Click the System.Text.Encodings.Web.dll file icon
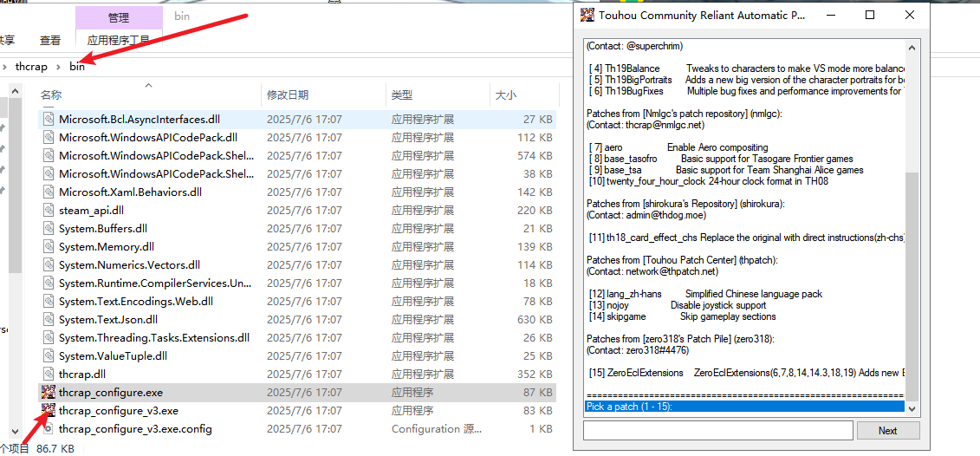 pos(49,302)
